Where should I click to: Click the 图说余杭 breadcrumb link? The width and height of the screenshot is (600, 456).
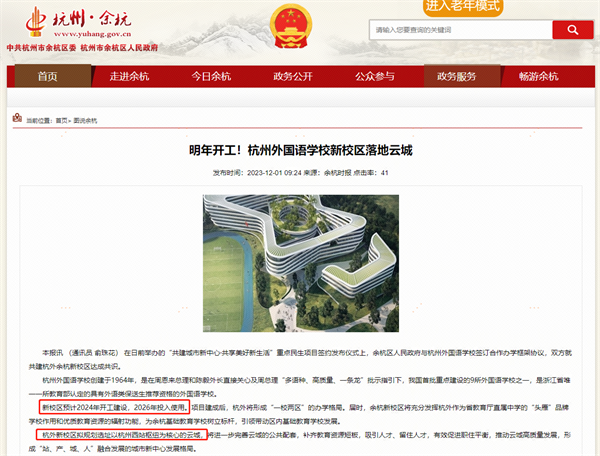tap(85, 121)
